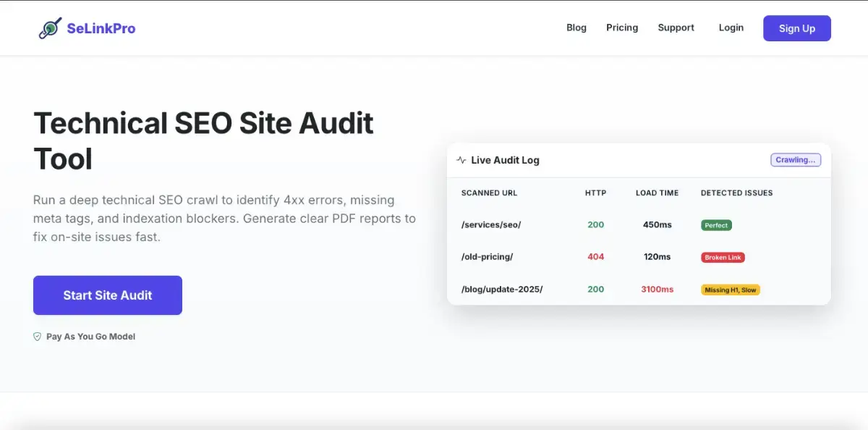Go to the Support page

676,28
